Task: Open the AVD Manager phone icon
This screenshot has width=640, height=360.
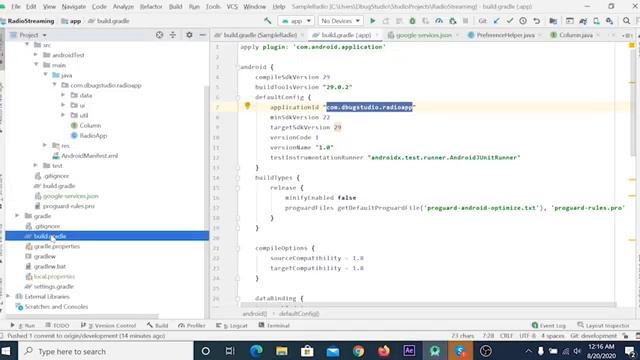Action: point(596,21)
